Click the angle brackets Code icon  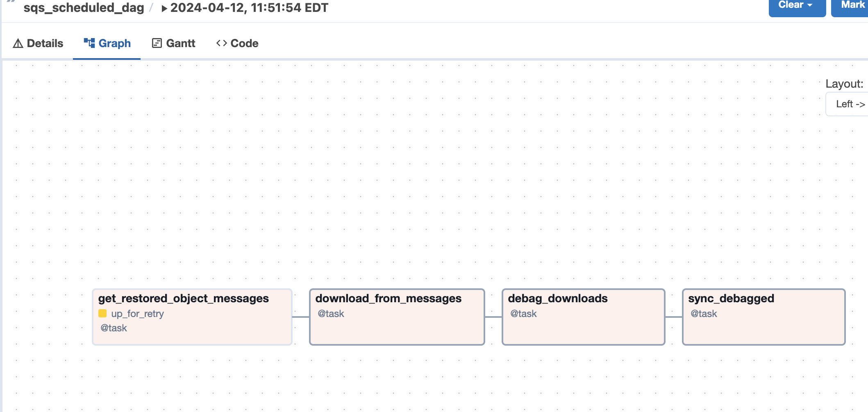pos(222,43)
